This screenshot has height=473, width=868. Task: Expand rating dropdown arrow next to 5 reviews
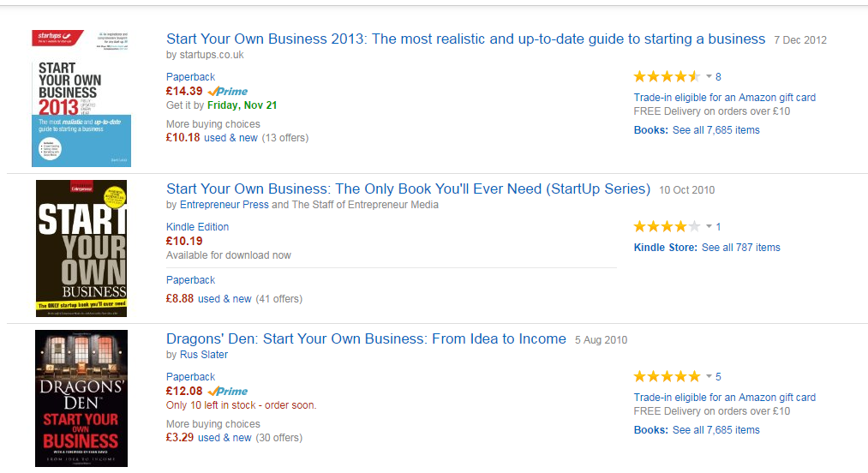coord(709,377)
